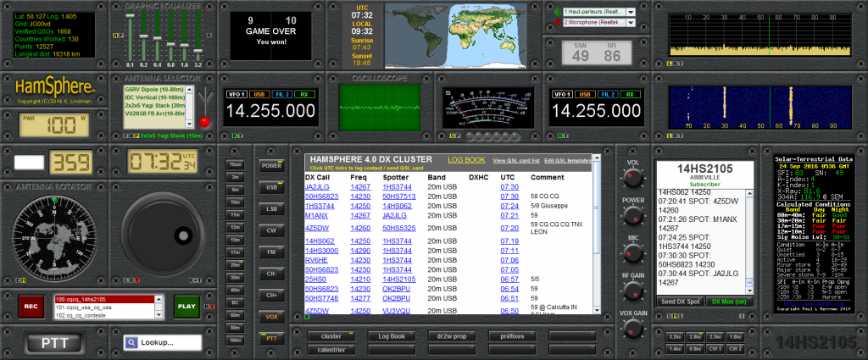This screenshot has height=360, width=868.
Task: Play the selected message with PLAY
Action: coord(187,307)
